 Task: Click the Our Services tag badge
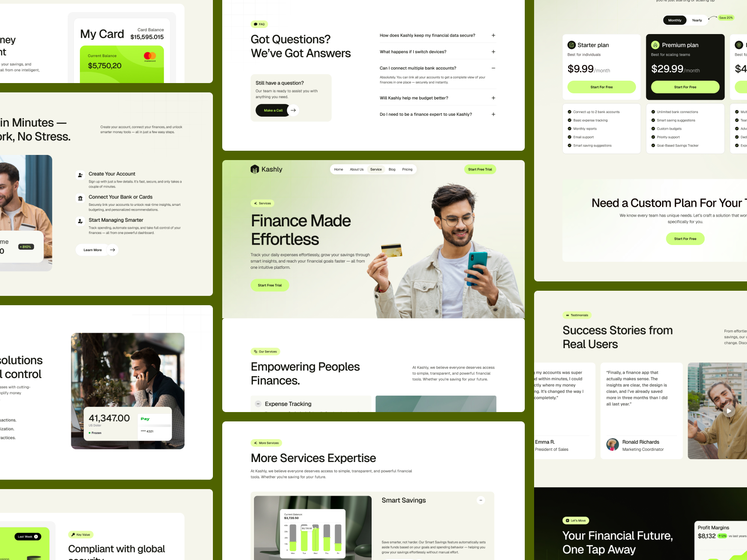point(265,351)
